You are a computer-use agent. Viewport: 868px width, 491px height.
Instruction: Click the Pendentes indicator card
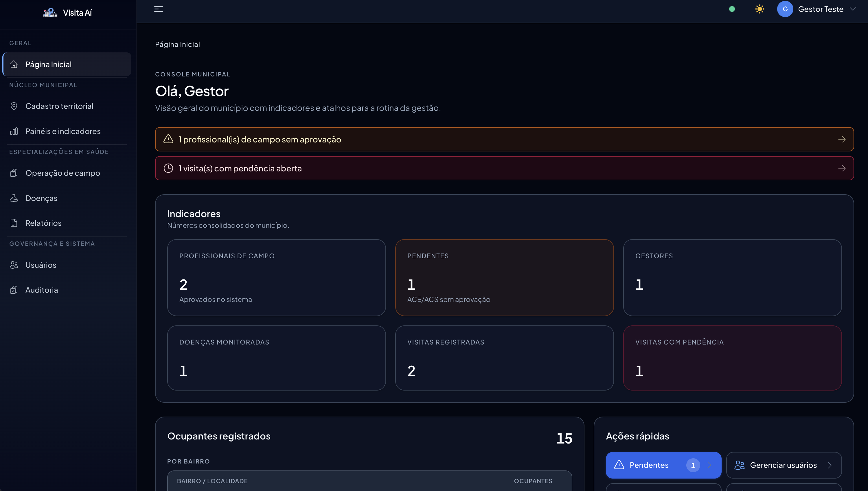pos(504,278)
